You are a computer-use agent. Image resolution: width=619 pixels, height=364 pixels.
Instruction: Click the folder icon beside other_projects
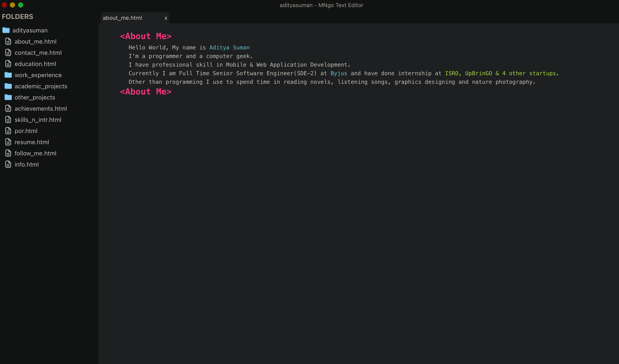[x=8, y=97]
